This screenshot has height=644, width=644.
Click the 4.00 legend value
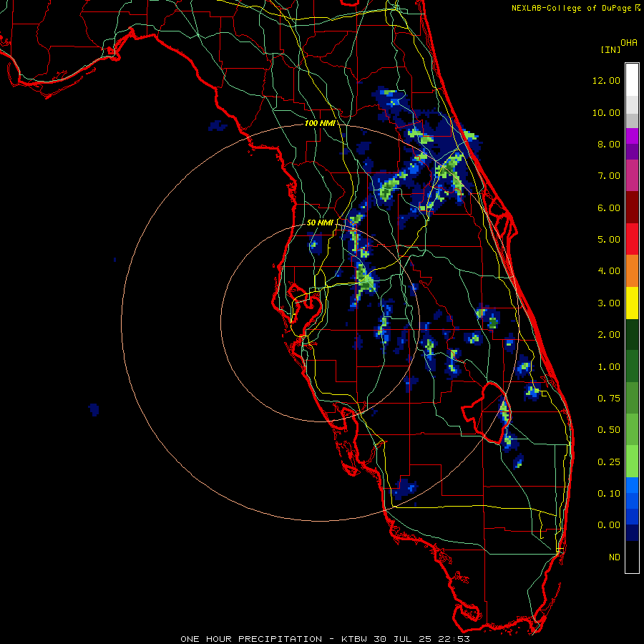pyautogui.click(x=609, y=271)
